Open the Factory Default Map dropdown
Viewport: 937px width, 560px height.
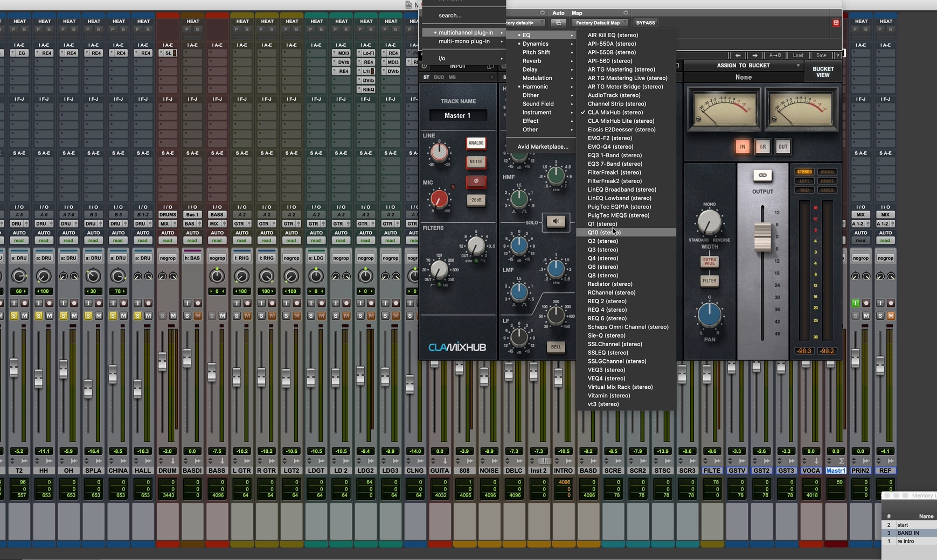point(600,23)
